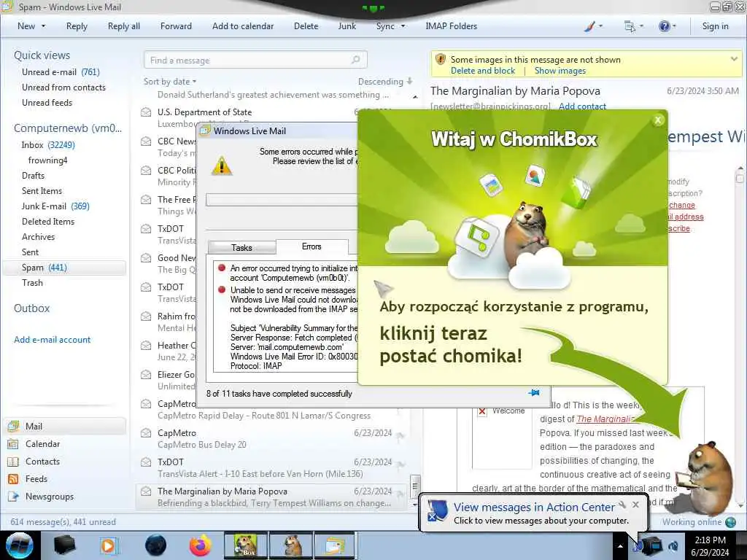This screenshot has height=560, width=747.
Task: Expand the Sync dropdown arrow
Action: 403,26
